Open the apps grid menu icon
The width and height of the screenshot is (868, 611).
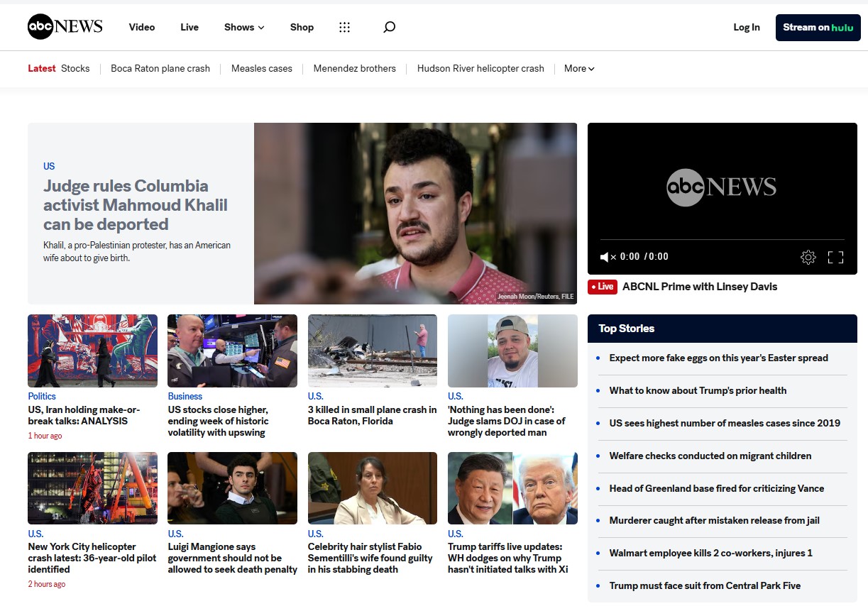[x=345, y=27]
